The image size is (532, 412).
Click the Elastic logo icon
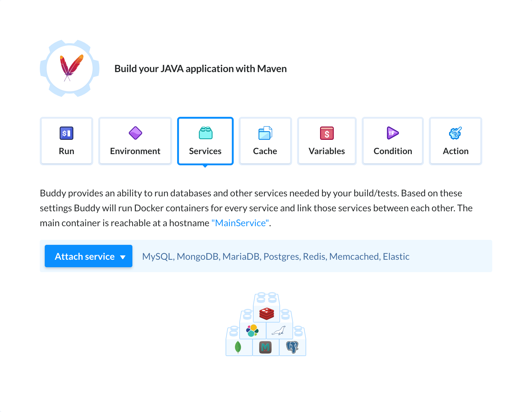pos(252,331)
